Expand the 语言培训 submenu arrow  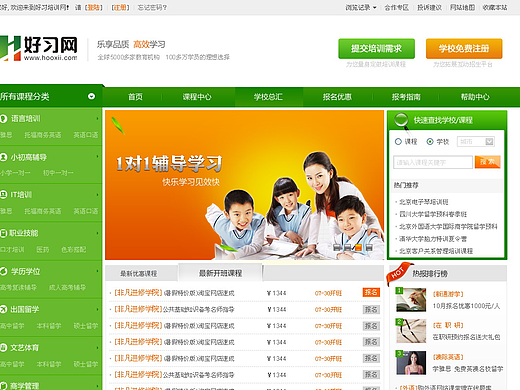click(97, 119)
